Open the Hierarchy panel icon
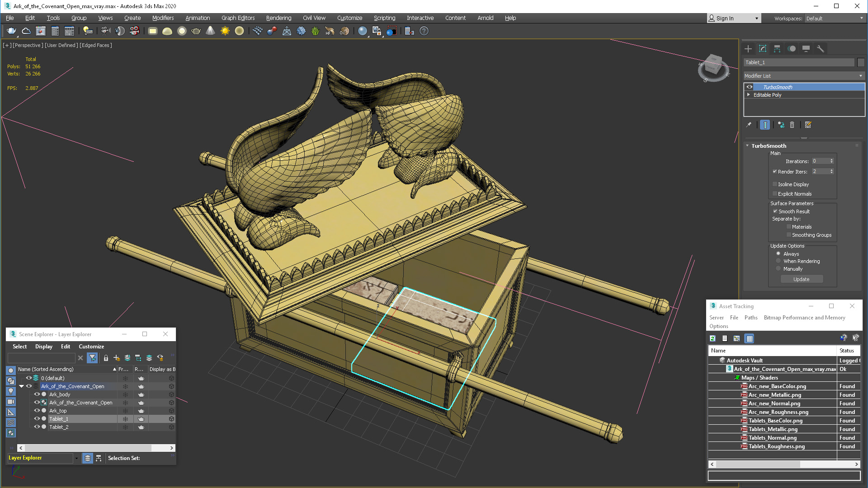Viewport: 868px width, 488px height. [777, 49]
